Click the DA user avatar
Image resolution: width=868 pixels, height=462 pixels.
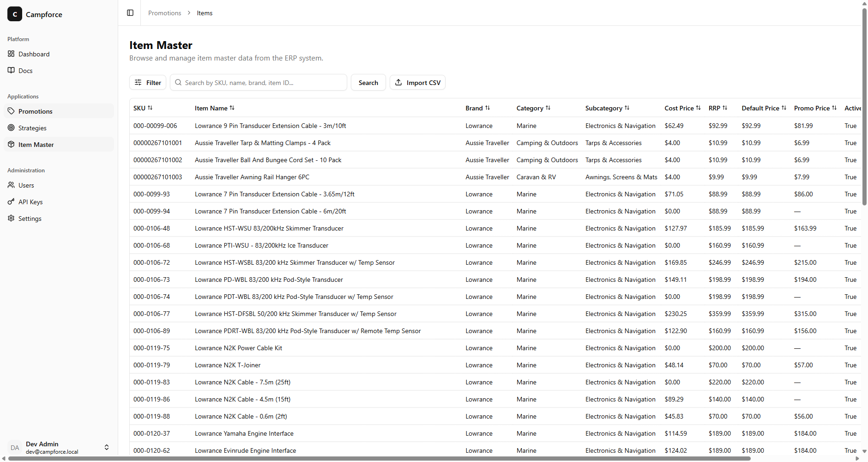click(15, 448)
